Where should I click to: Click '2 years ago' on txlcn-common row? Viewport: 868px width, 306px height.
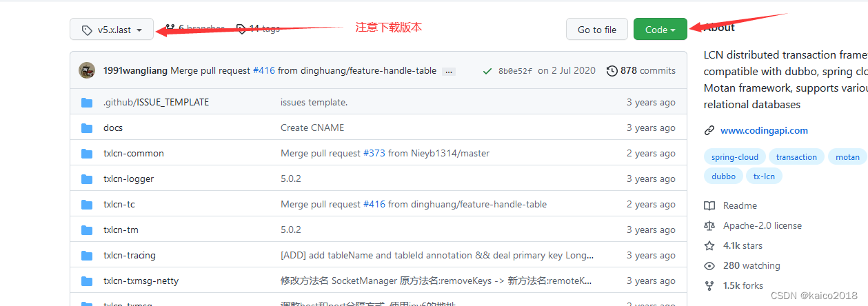[x=651, y=153]
